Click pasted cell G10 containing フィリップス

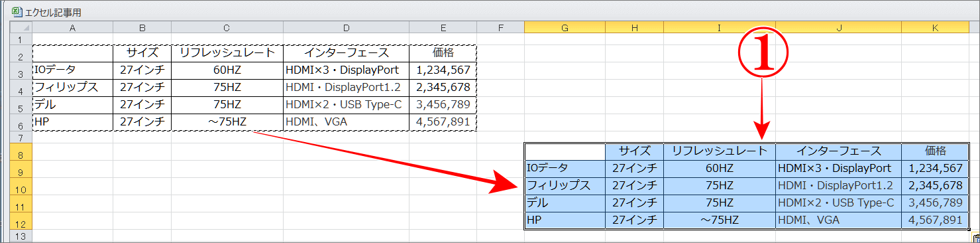[565, 186]
